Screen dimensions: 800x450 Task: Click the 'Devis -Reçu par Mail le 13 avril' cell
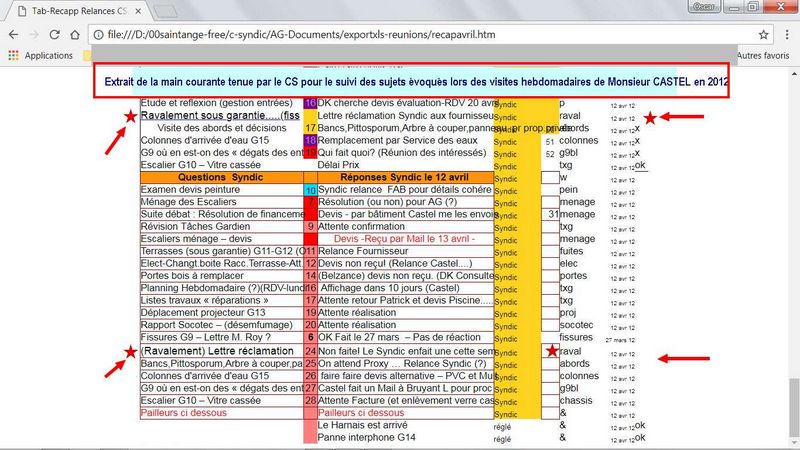(x=405, y=238)
